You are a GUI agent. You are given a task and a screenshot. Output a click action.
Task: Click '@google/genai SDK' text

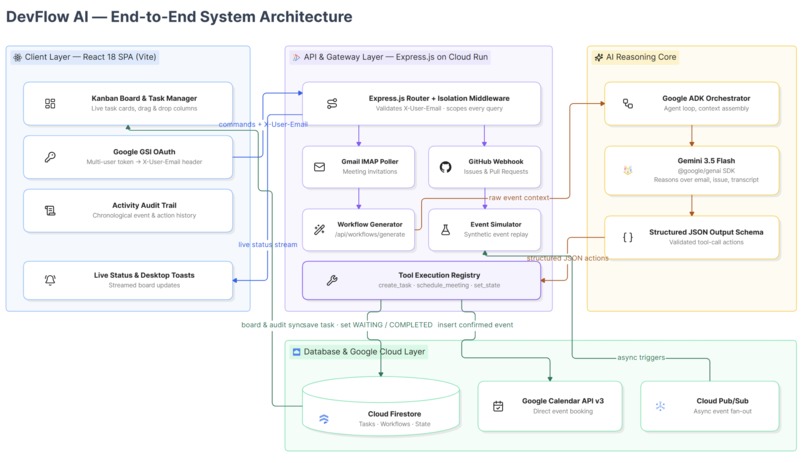coord(706,171)
